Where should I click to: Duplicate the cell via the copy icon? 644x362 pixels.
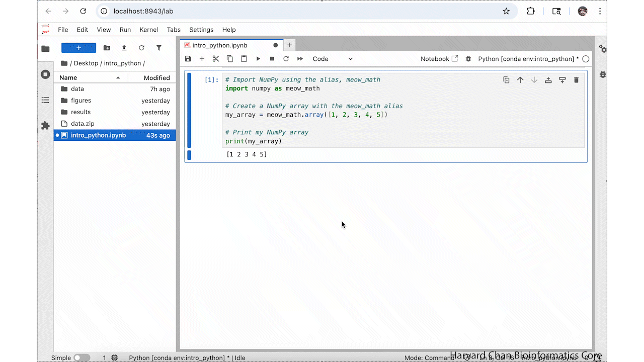coord(506,80)
